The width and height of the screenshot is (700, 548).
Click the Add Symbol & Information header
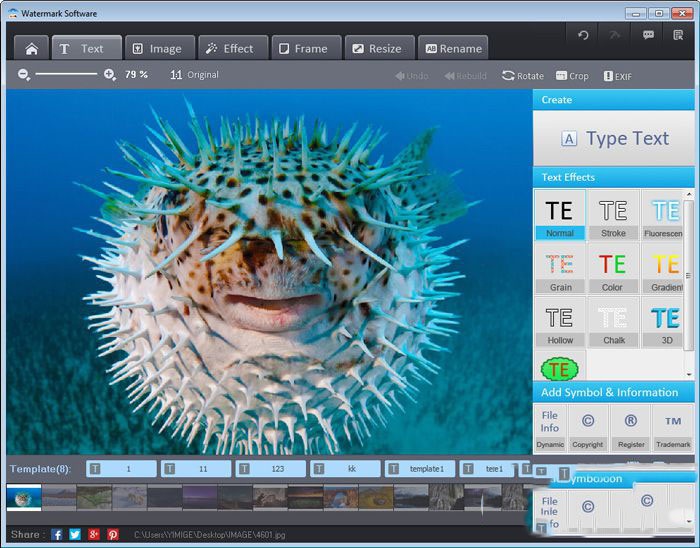click(x=614, y=392)
